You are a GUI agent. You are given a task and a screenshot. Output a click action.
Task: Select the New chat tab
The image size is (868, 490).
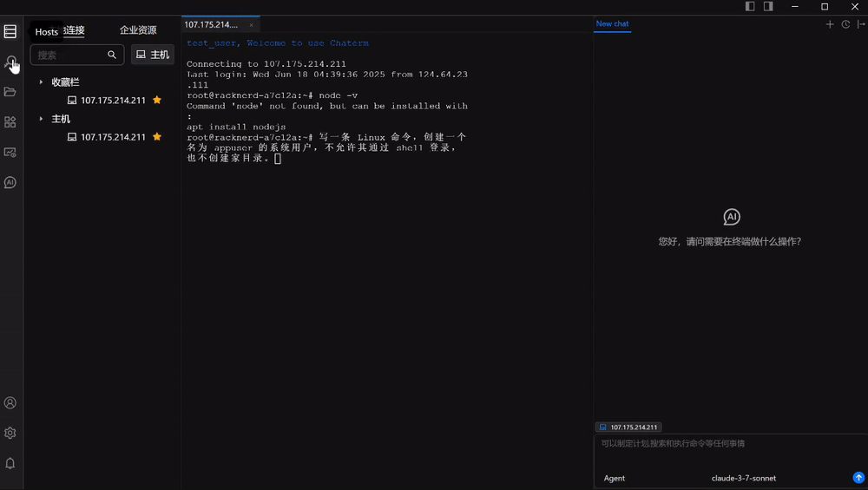(612, 23)
